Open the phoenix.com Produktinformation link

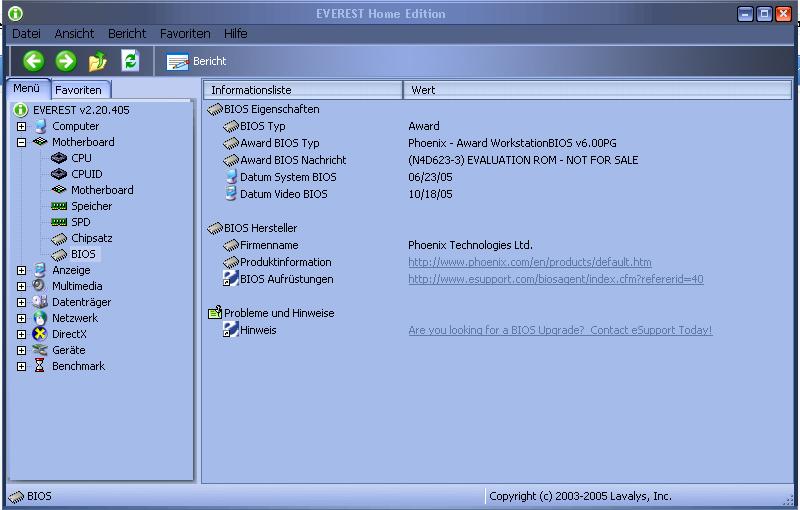[530, 262]
